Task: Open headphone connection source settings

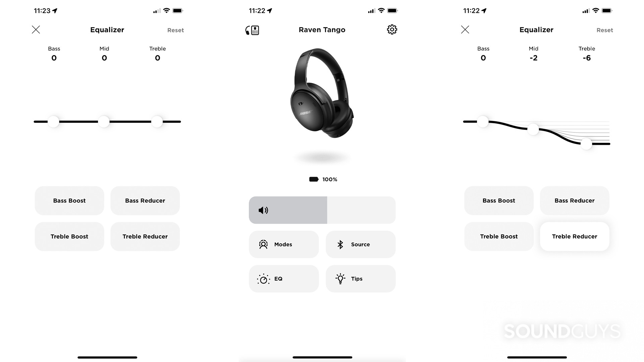Action: [x=360, y=244]
